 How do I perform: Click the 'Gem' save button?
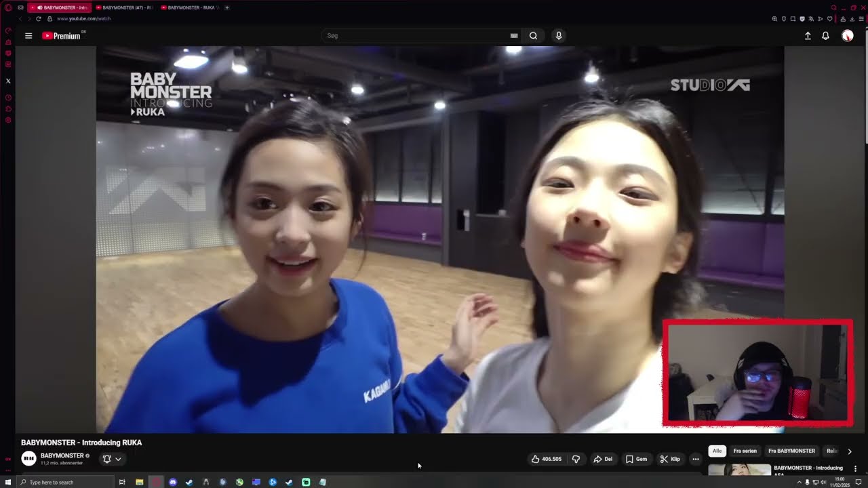point(636,459)
